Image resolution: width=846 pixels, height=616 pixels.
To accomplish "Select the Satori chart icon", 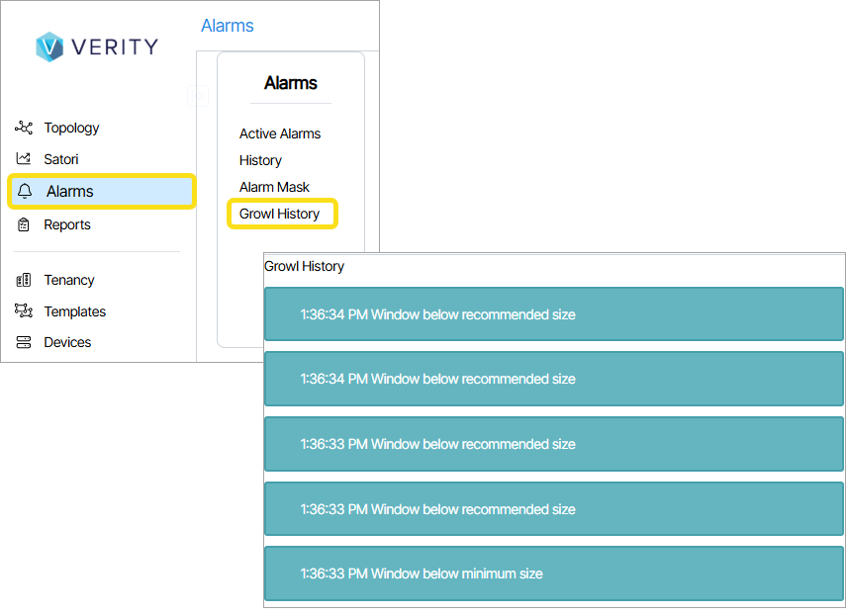I will point(24,159).
